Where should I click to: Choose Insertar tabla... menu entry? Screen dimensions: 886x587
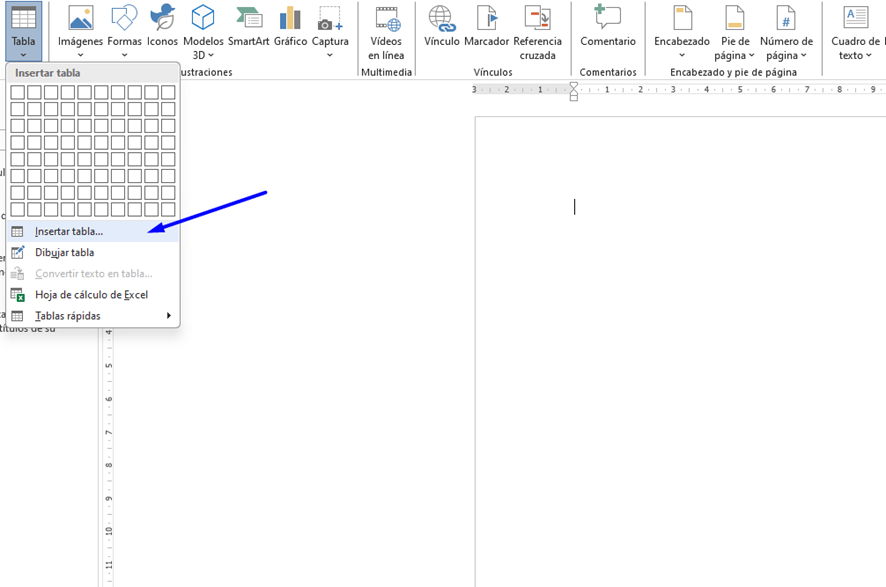click(69, 232)
